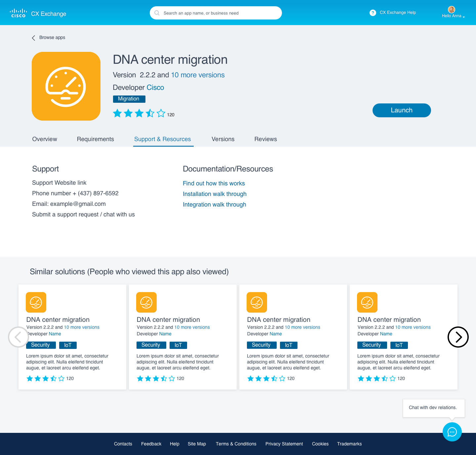Screen dimensions: 476x455
Task: Focus the app search input field
Action: [x=216, y=13]
